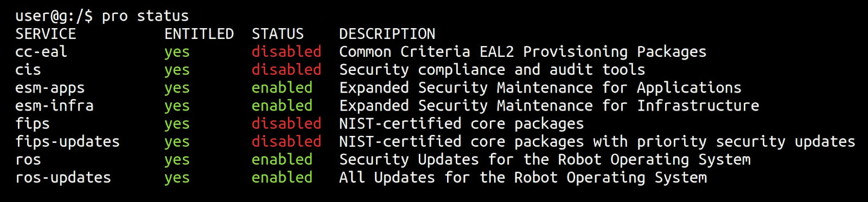Select the cc-eal service name
Screen dimensions: 868x202
click(41, 52)
